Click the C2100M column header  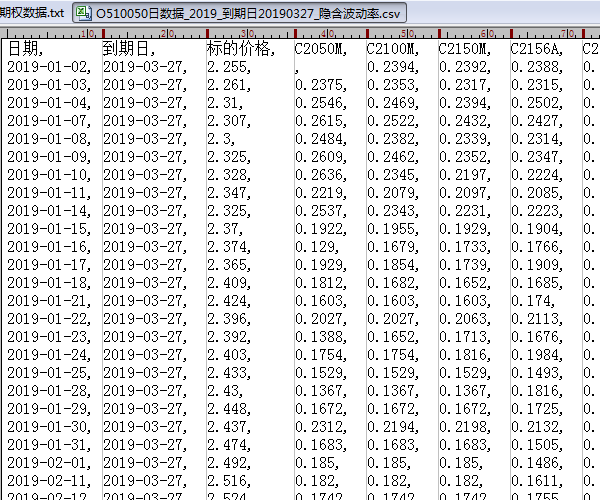[393, 49]
